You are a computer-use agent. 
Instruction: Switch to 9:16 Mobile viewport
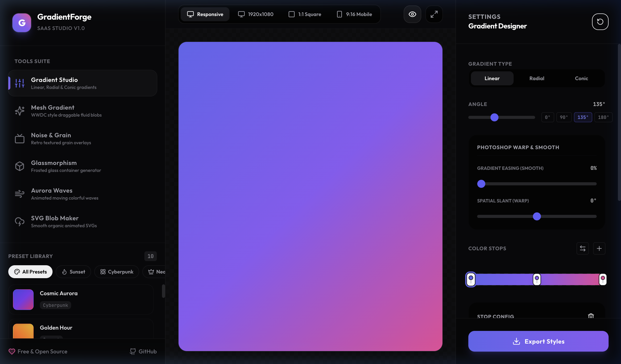click(x=354, y=14)
